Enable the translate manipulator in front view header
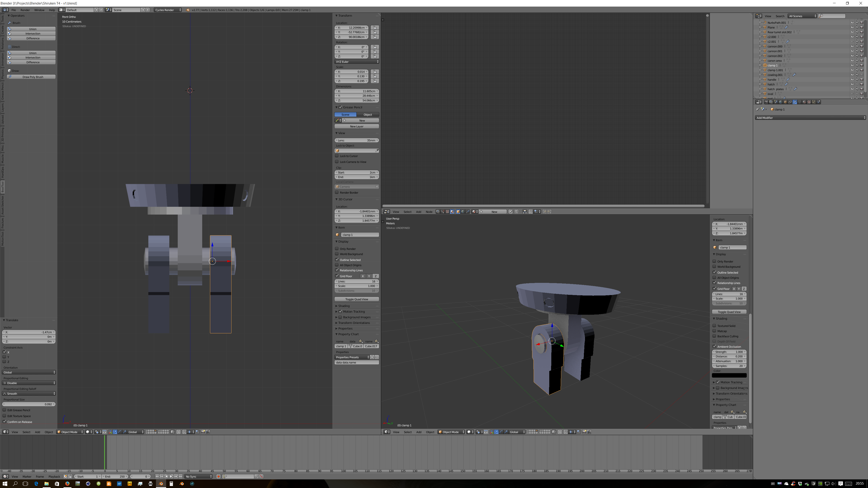This screenshot has width=868, height=488. 115,432
